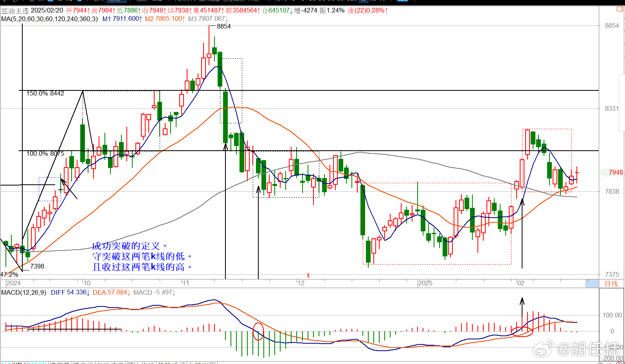
Task: Click the 8854 high price marker
Action: (223, 27)
